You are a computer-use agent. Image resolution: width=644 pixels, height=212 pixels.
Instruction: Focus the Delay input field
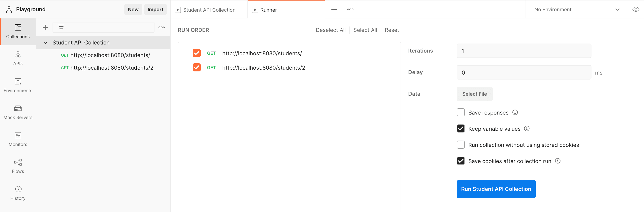point(524,72)
